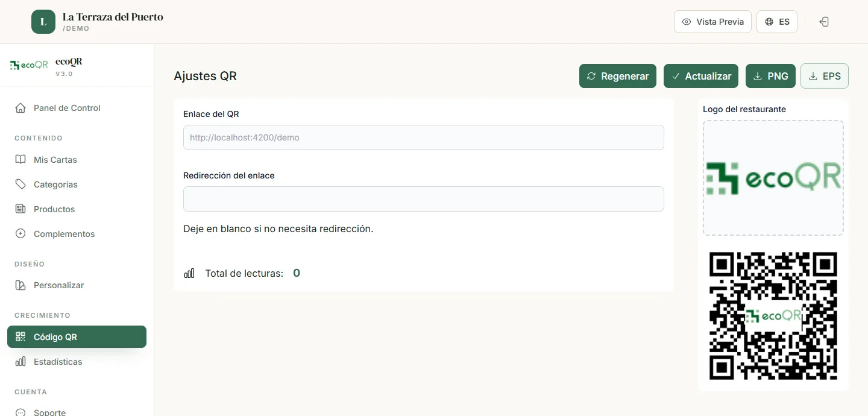
Task: Open the Complementos page
Action: pyautogui.click(x=77, y=234)
